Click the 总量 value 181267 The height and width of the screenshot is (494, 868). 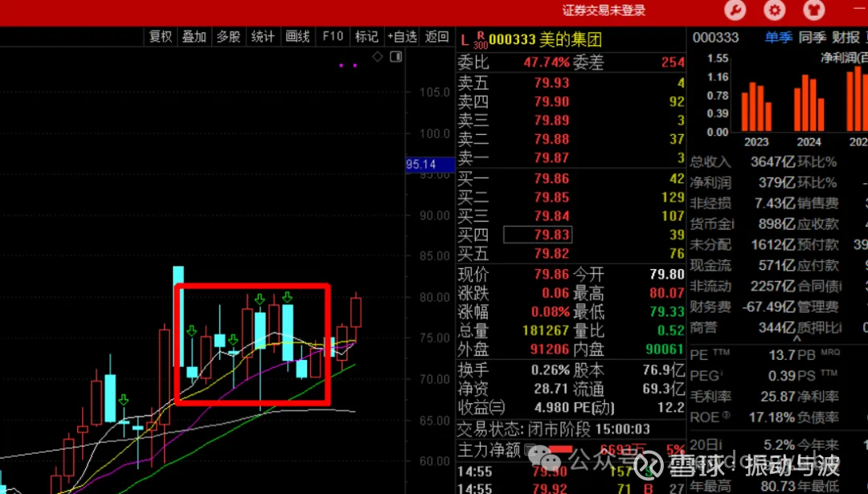coord(546,331)
